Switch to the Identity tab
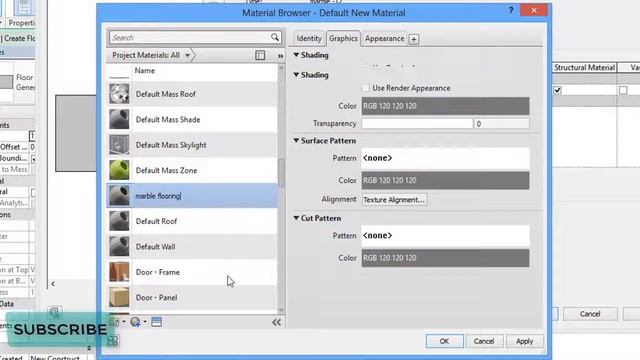 pos(309,38)
